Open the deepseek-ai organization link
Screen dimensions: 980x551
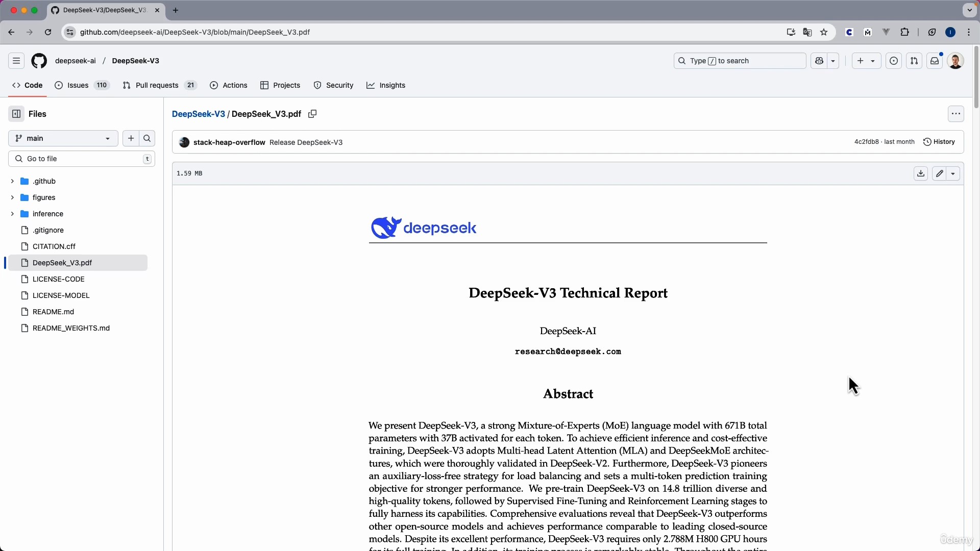coord(76,61)
